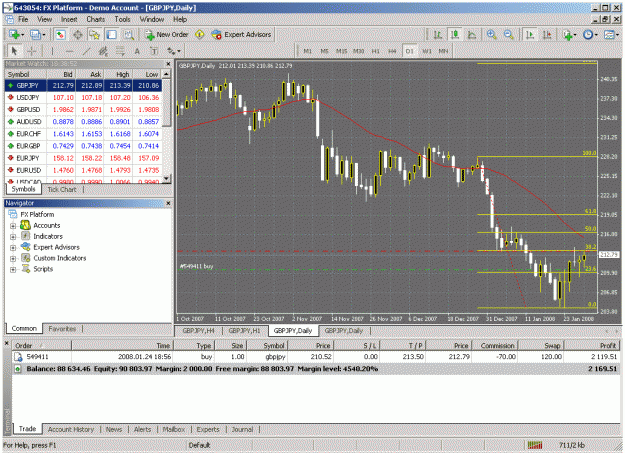The width and height of the screenshot is (625, 453).
Task: Toggle the Terminal panel toolbar icon
Action: (x=111, y=35)
